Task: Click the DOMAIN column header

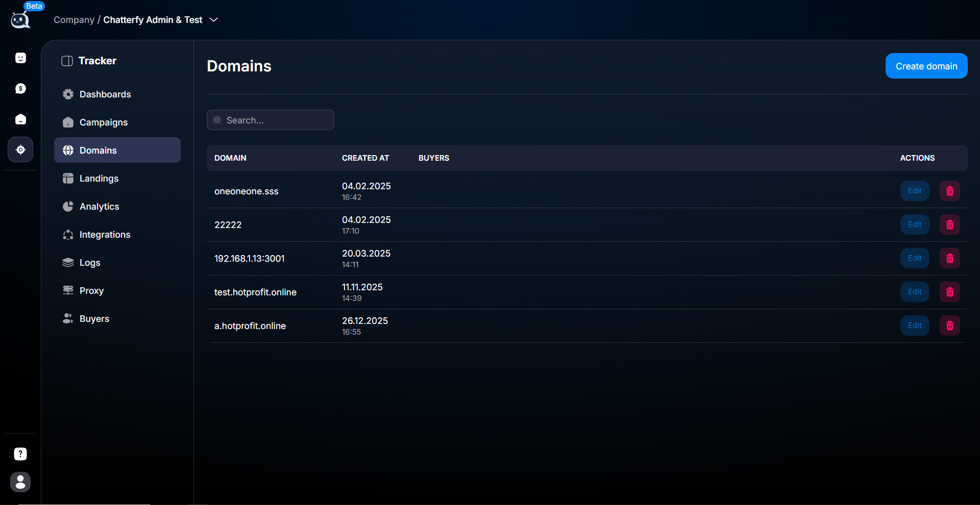Action: coord(230,158)
